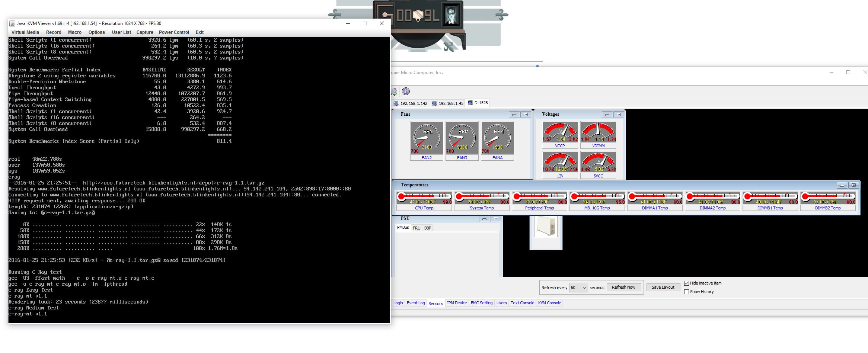The height and width of the screenshot is (353, 868).
Task: Enable the Show History checkbox
Action: click(x=686, y=292)
